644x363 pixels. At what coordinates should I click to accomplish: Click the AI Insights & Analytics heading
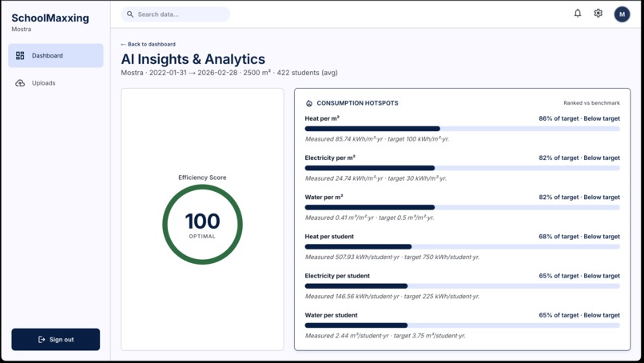pyautogui.click(x=193, y=59)
